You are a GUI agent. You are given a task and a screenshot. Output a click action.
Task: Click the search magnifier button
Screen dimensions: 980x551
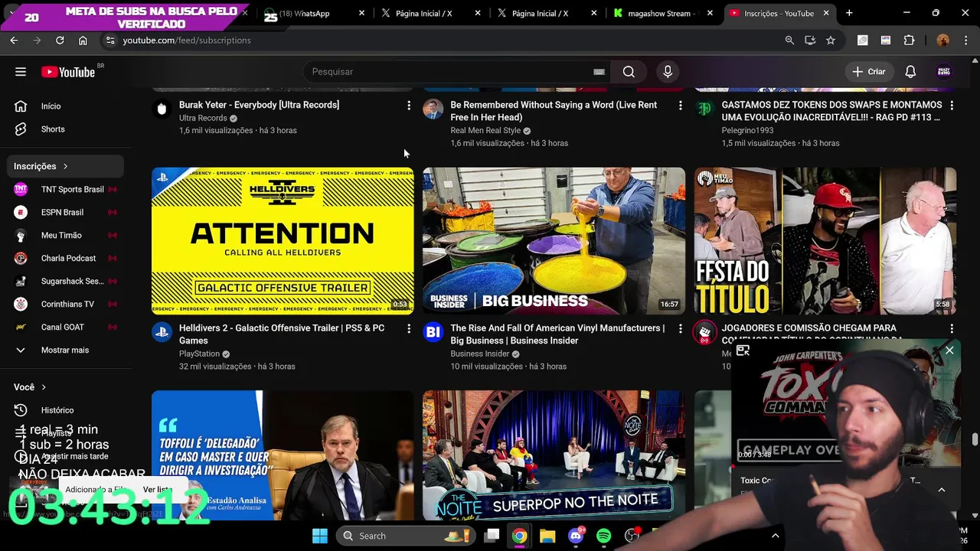(x=629, y=72)
